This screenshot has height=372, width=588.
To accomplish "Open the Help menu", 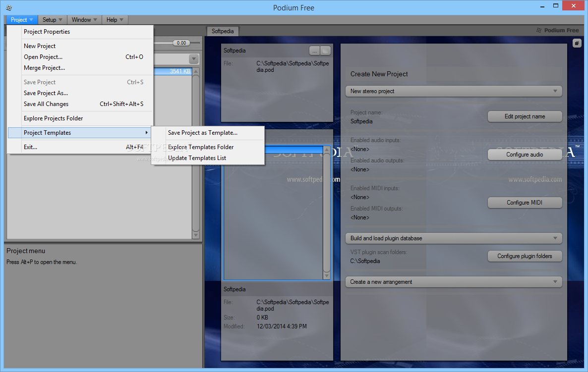I will coord(115,20).
